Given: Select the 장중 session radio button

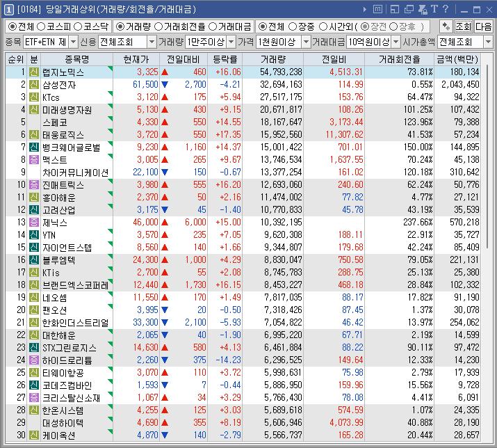Looking at the screenshot, I should [x=293, y=26].
